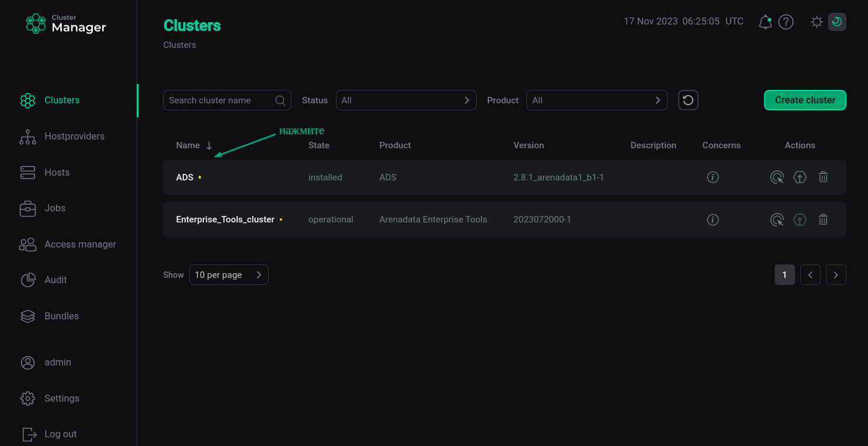Run an action on ADS cluster

coord(777,177)
